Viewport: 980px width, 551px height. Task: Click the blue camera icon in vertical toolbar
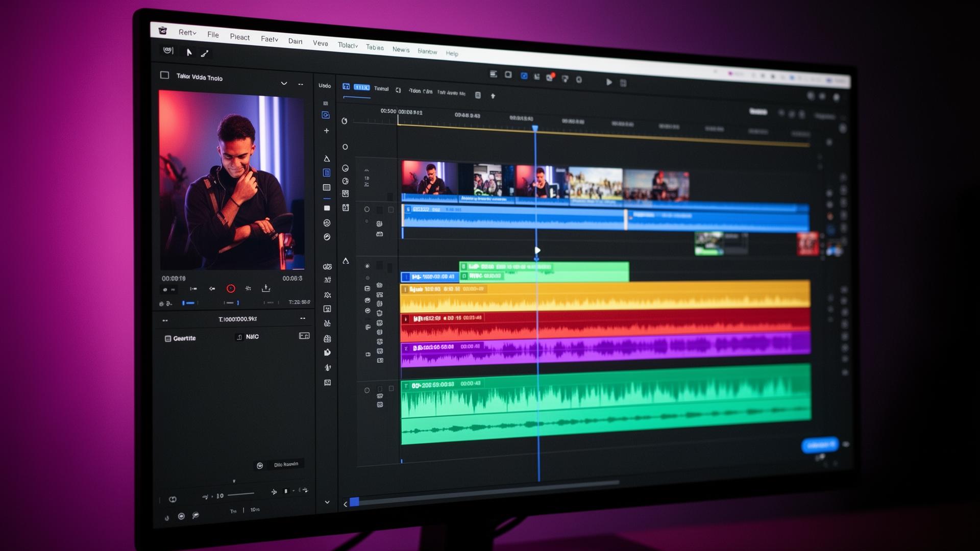(x=326, y=115)
